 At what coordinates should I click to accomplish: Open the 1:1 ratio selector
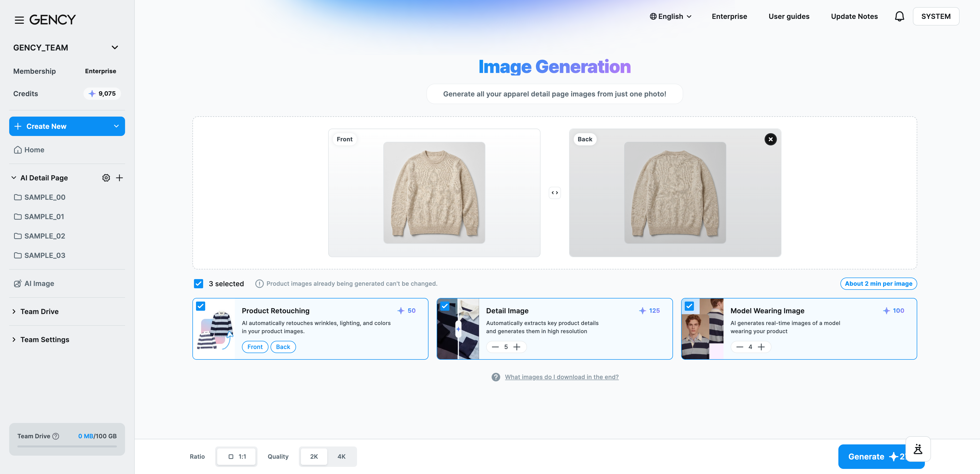[x=236, y=456]
